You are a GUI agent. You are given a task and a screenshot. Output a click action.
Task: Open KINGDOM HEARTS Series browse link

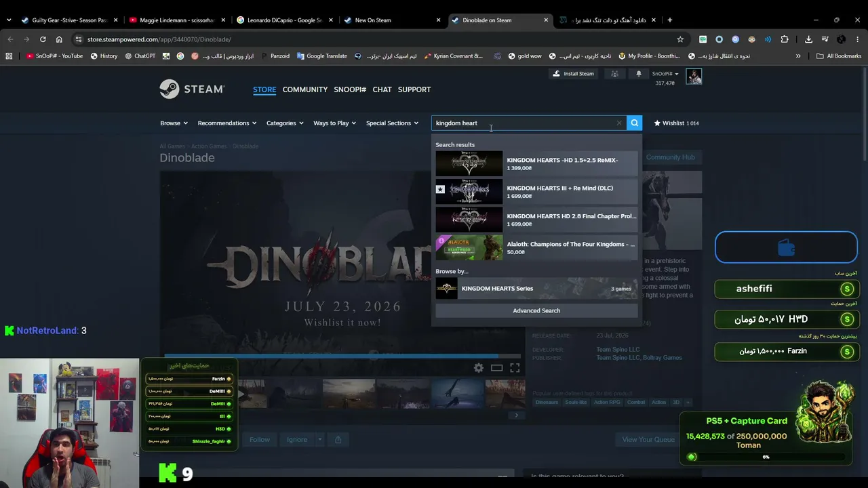coord(536,289)
